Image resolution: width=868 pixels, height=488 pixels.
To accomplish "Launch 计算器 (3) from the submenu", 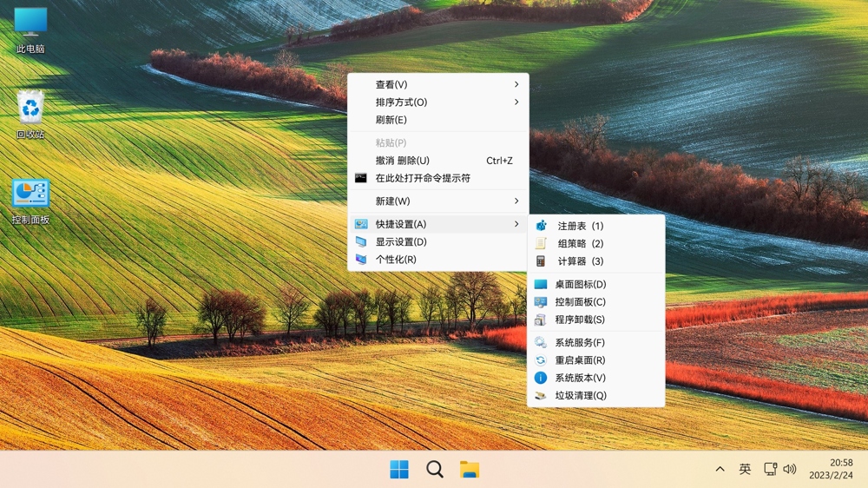I will [x=580, y=261].
